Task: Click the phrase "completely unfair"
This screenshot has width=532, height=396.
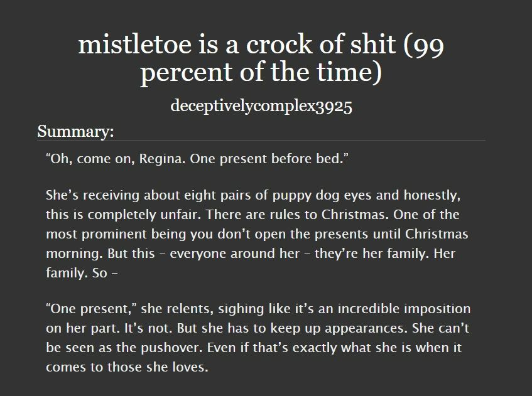Action: [x=143, y=215]
